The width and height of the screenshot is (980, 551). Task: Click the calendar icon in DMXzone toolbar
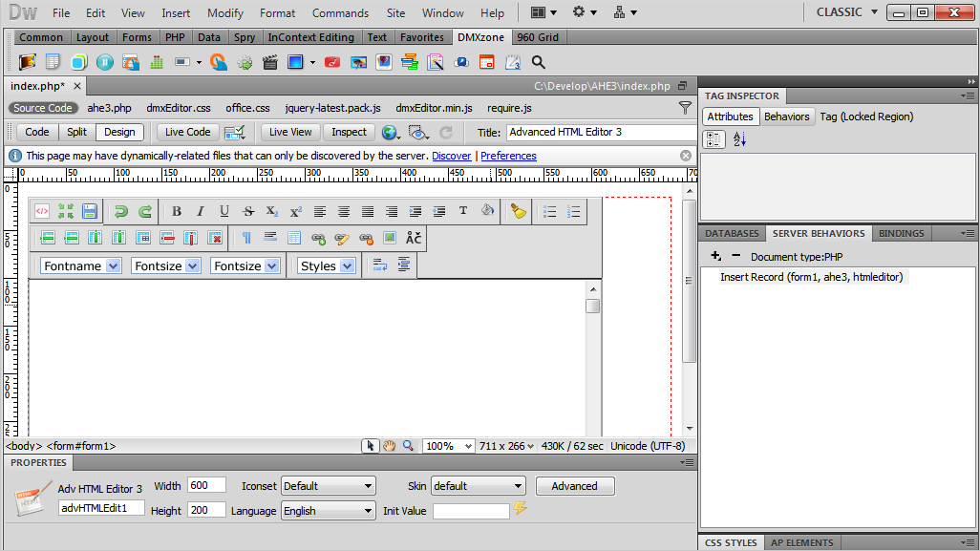click(x=486, y=62)
